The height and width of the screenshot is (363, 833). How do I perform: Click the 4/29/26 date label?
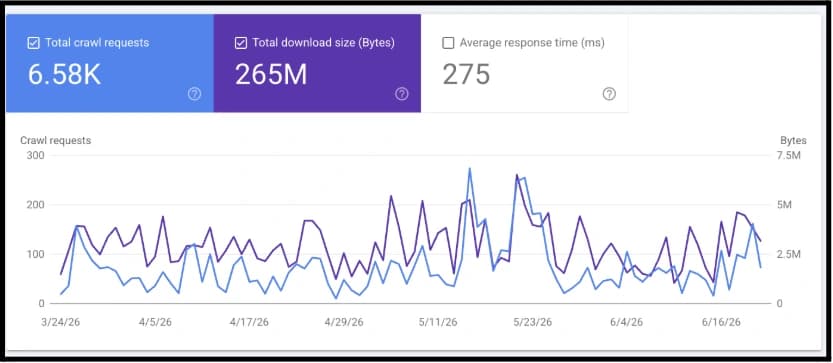[344, 322]
